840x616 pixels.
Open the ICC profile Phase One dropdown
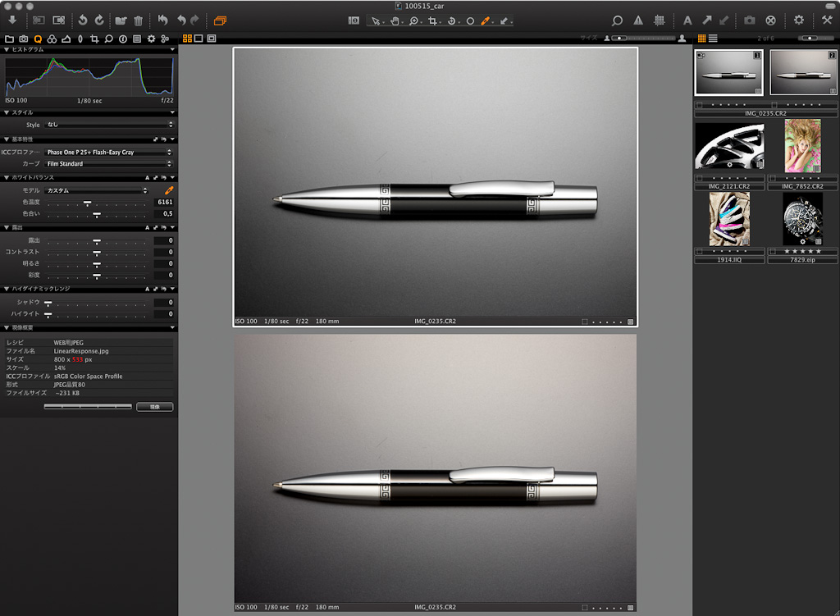(x=109, y=153)
